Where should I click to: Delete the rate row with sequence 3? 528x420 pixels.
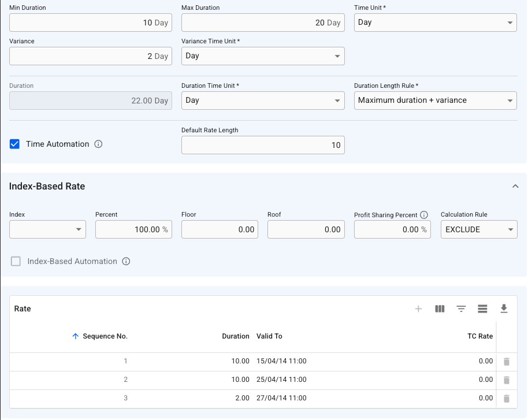pyautogui.click(x=507, y=399)
